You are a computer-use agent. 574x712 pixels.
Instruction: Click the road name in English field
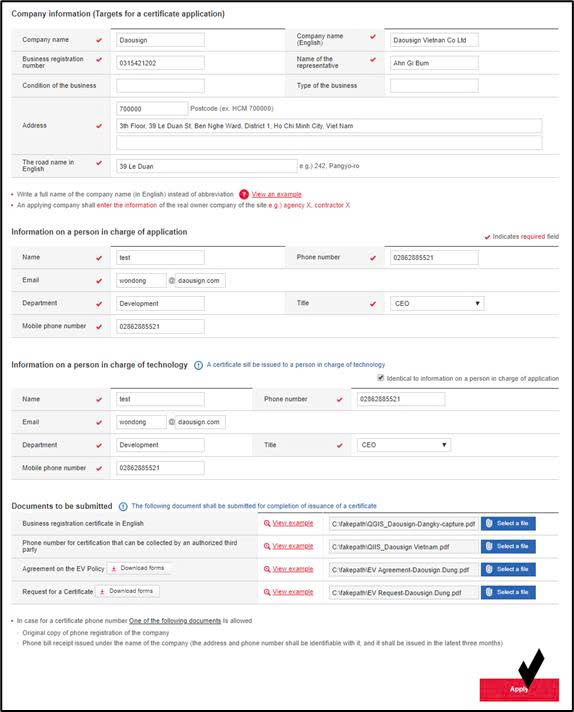pyautogui.click(x=207, y=166)
